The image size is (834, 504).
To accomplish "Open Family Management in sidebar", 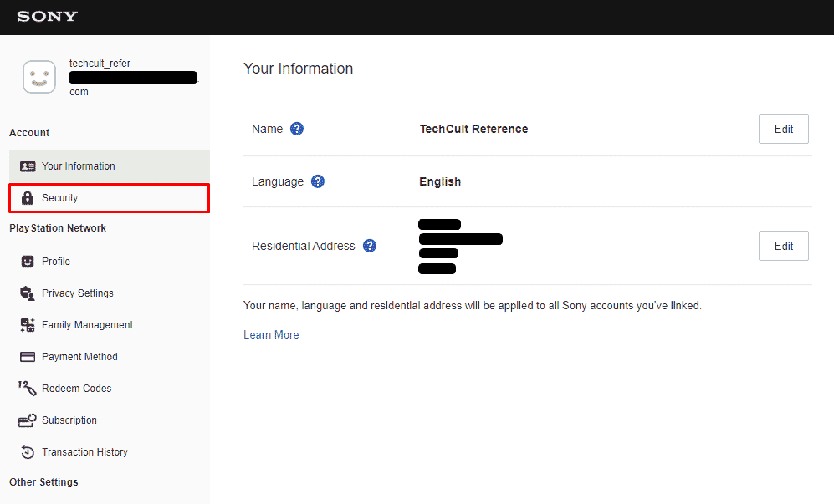I will pos(110,325).
